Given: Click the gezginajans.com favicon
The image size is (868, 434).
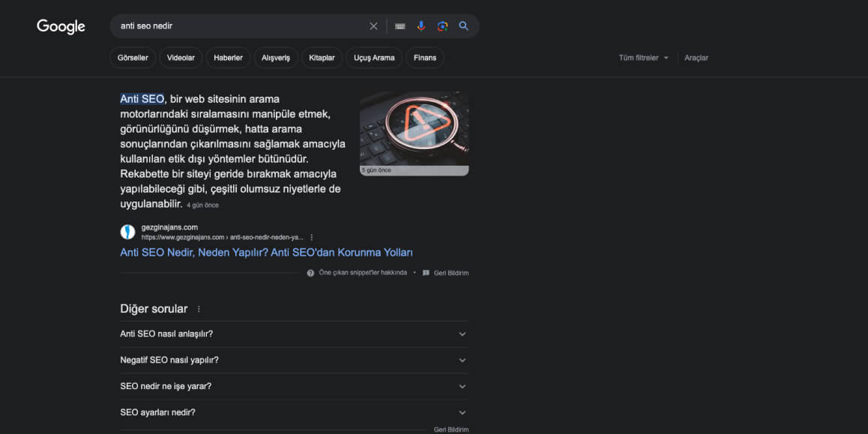Looking at the screenshot, I should click(128, 232).
